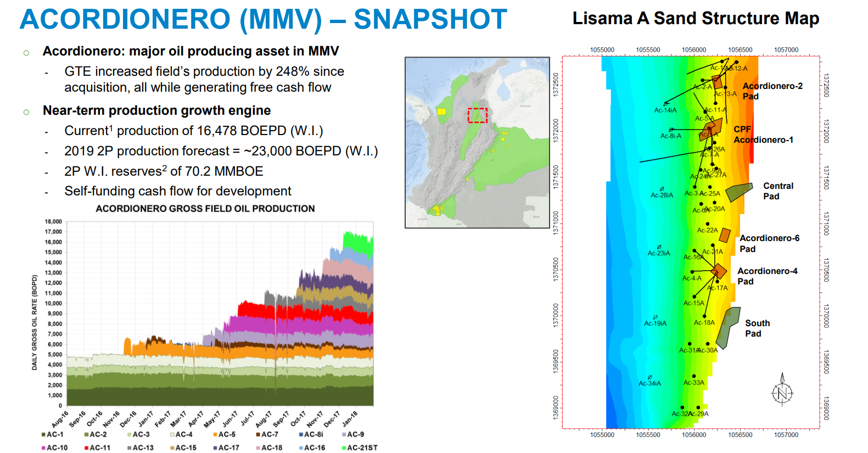Click 'Self-funding cash flow for development' line

click(178, 191)
